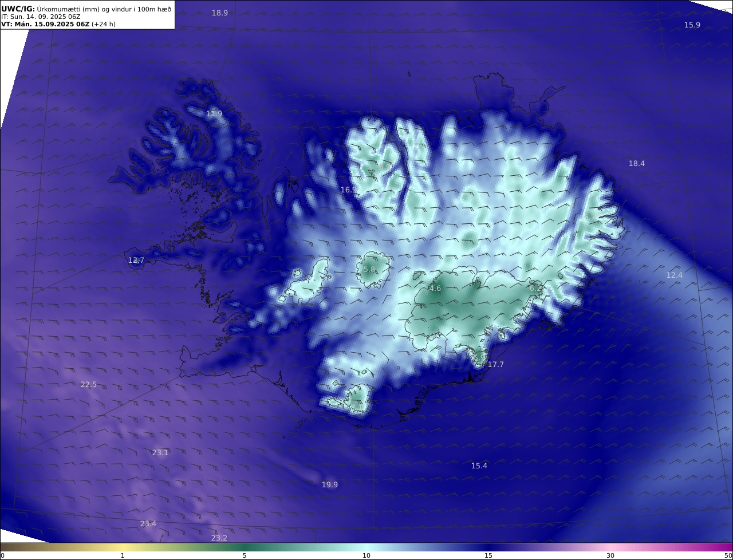Click the 18.9 value at the top

pos(220,13)
